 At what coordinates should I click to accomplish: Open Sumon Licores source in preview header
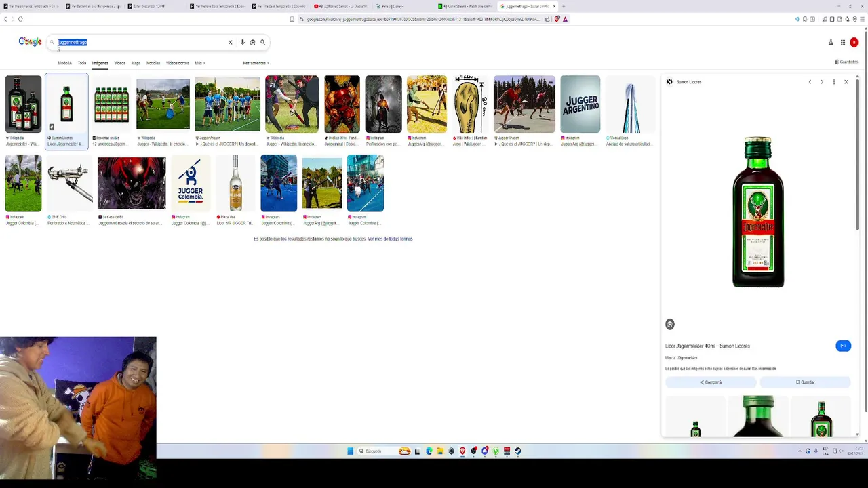pyautogui.click(x=684, y=82)
